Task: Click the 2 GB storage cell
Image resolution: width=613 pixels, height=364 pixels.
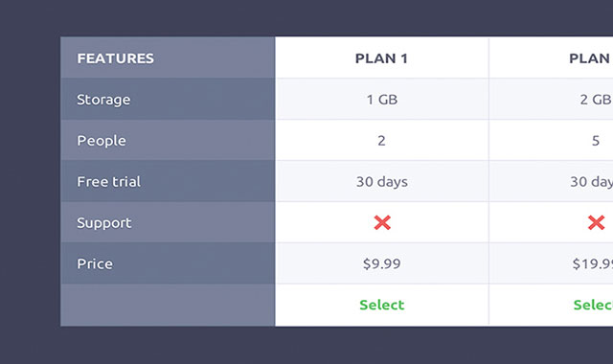Action: click(552, 100)
